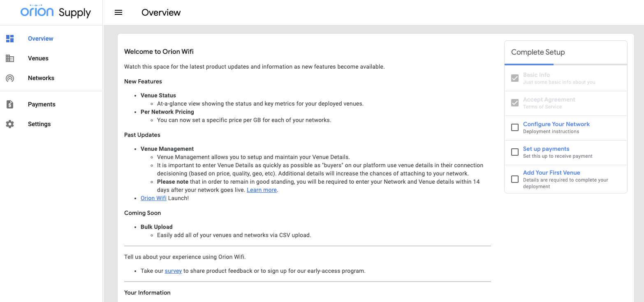Check the Add Your First Venue checkbox
Screen dimensions: 644x302
coord(514,179)
